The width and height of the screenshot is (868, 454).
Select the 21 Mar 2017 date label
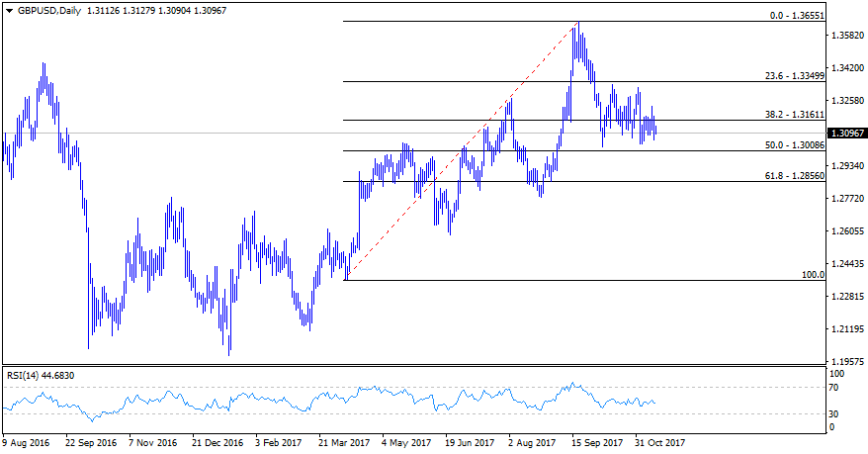pyautogui.click(x=346, y=443)
